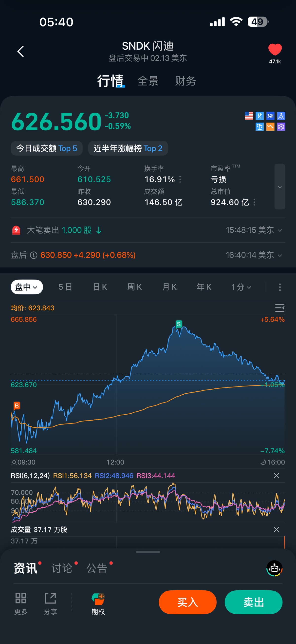Screen dimensions: 296x644
Task: Tap the back arrow icon
Action: [21, 52]
